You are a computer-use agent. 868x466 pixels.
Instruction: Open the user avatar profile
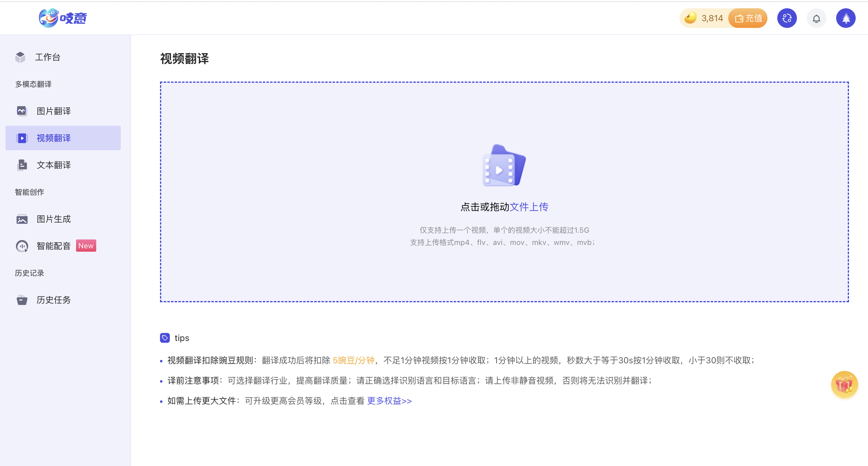pyautogui.click(x=845, y=18)
